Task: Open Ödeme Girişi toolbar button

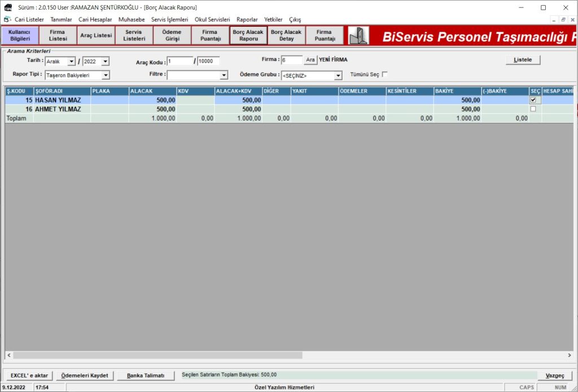Action: [x=172, y=36]
